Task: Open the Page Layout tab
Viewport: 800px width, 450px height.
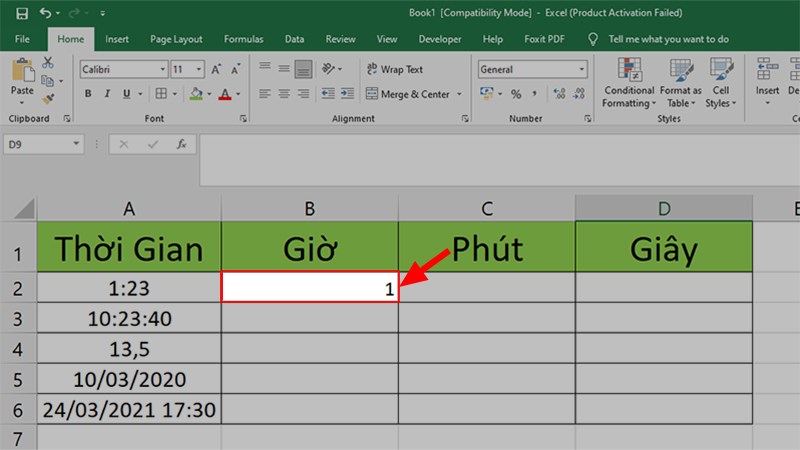Action: point(176,39)
